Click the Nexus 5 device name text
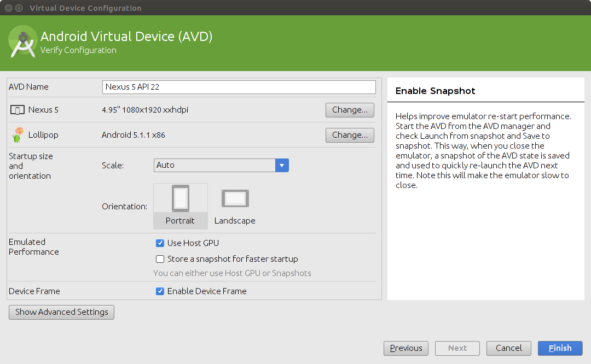This screenshot has width=591, height=364. coord(43,110)
